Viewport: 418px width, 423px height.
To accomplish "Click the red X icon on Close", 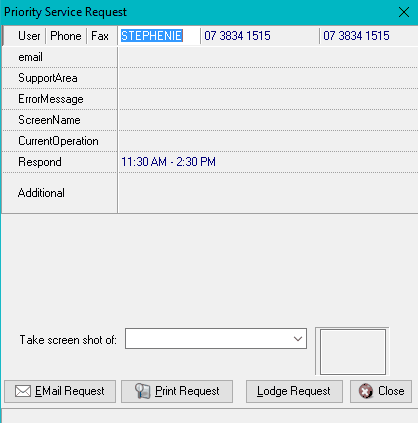I will (x=366, y=391).
